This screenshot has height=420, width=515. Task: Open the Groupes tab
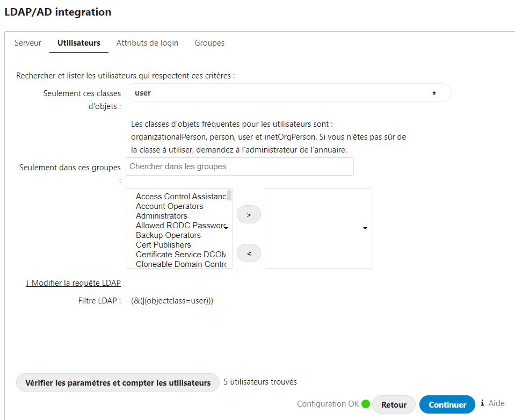(x=209, y=42)
